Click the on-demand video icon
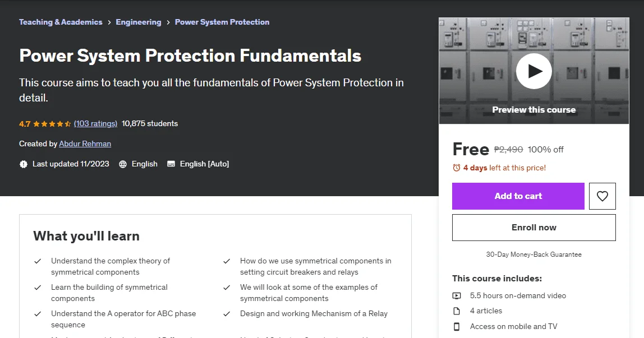 pyautogui.click(x=457, y=296)
